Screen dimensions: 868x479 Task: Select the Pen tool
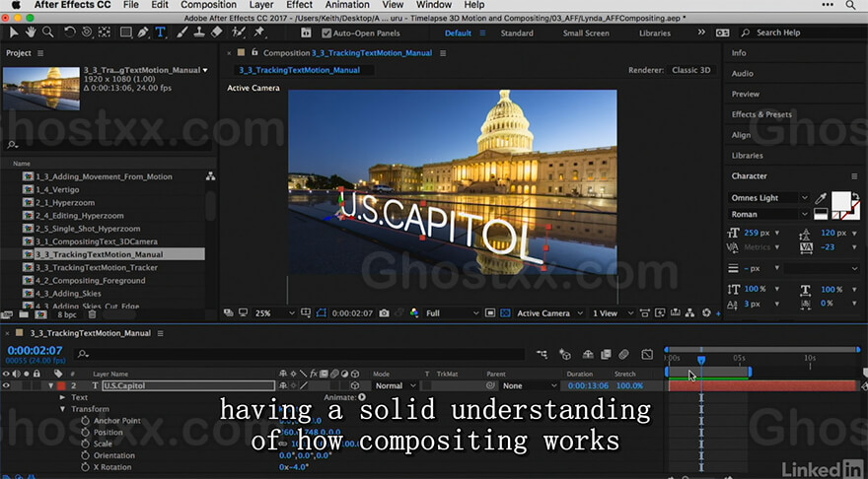coord(143,33)
